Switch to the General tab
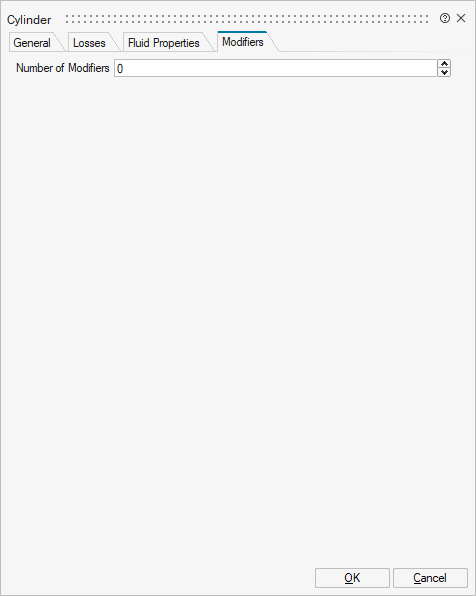The image size is (476, 596). coord(32,43)
